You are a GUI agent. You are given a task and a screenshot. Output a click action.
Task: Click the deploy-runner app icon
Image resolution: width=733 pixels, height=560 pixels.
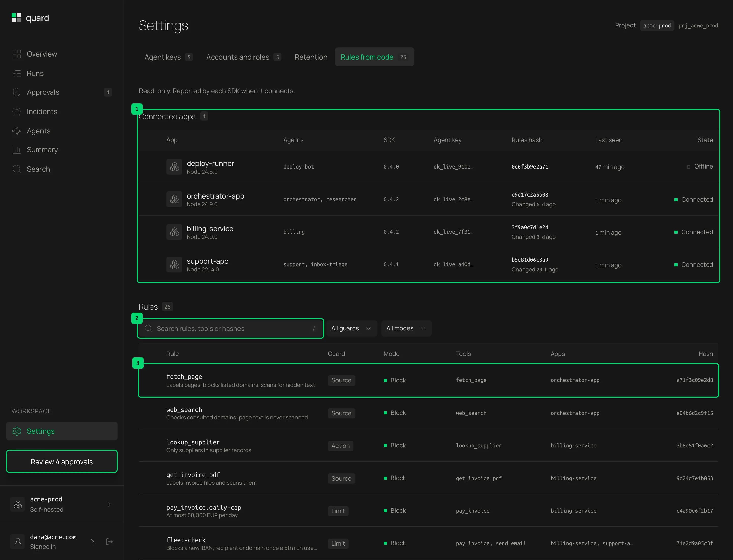click(174, 167)
